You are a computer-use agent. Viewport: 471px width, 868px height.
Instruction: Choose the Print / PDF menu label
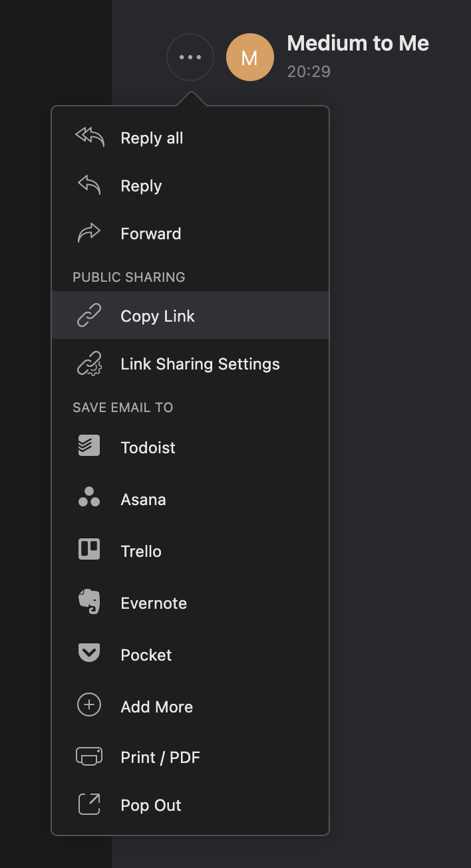160,757
